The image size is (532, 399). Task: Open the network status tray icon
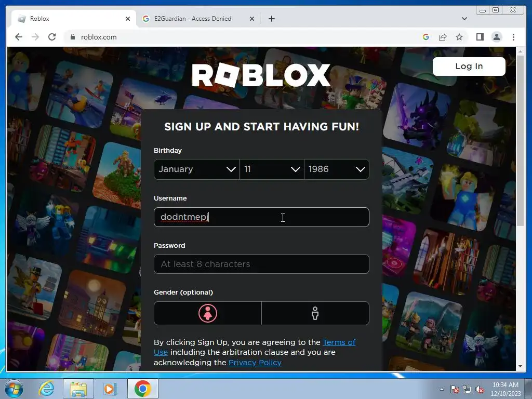(x=467, y=389)
